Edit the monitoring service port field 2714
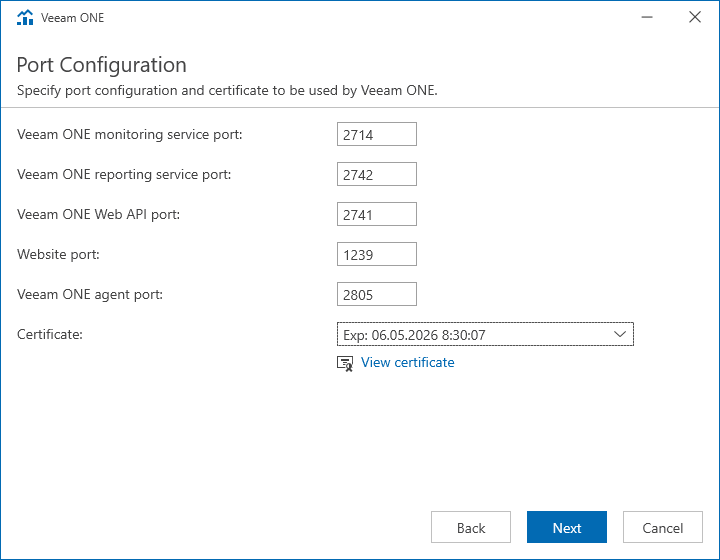 click(377, 134)
